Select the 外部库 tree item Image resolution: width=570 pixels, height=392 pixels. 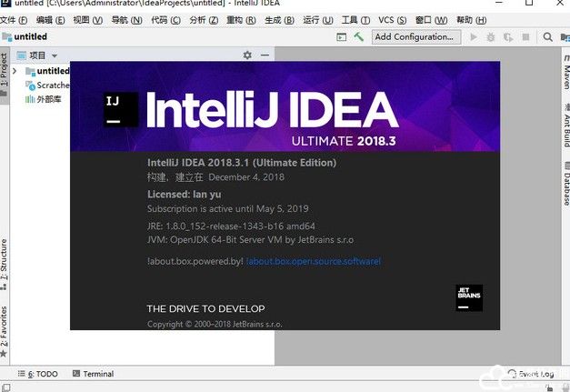point(47,99)
